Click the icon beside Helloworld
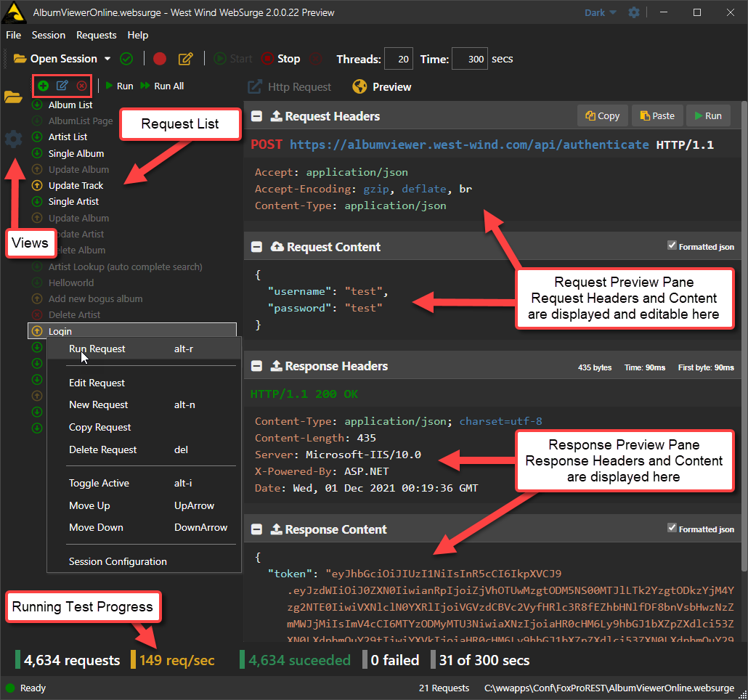The image size is (748, 700). click(x=37, y=282)
